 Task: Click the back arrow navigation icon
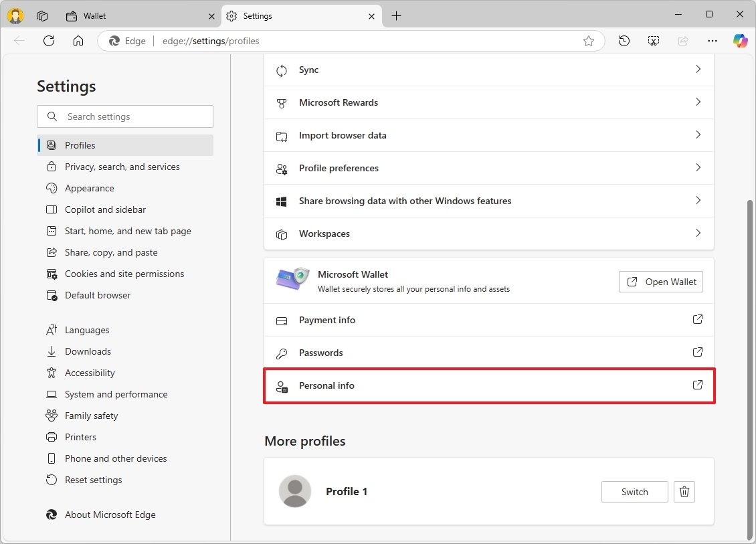click(x=19, y=41)
